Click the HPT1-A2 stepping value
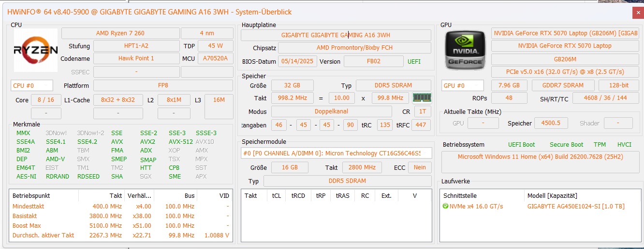Screen dimensions: 644x249 136,46
